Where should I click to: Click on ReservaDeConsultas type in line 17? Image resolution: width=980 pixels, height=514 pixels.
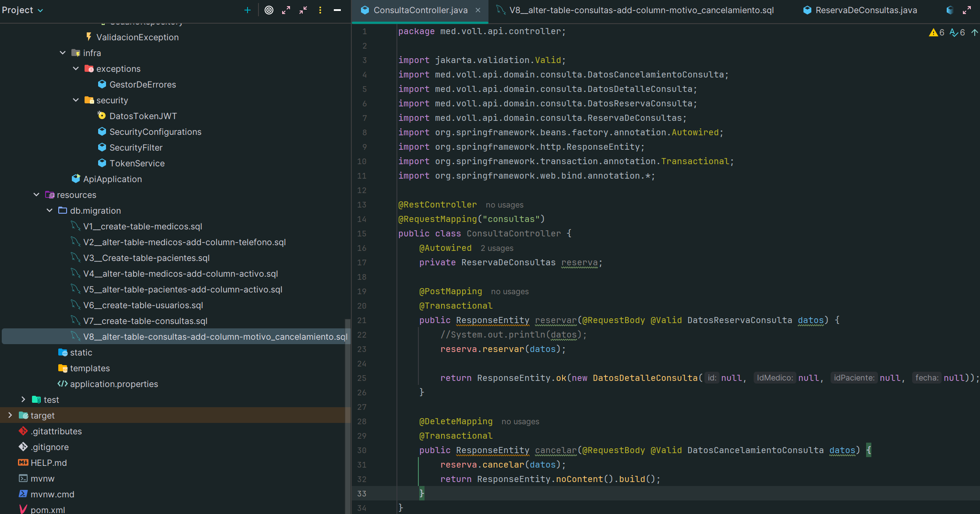click(x=508, y=262)
